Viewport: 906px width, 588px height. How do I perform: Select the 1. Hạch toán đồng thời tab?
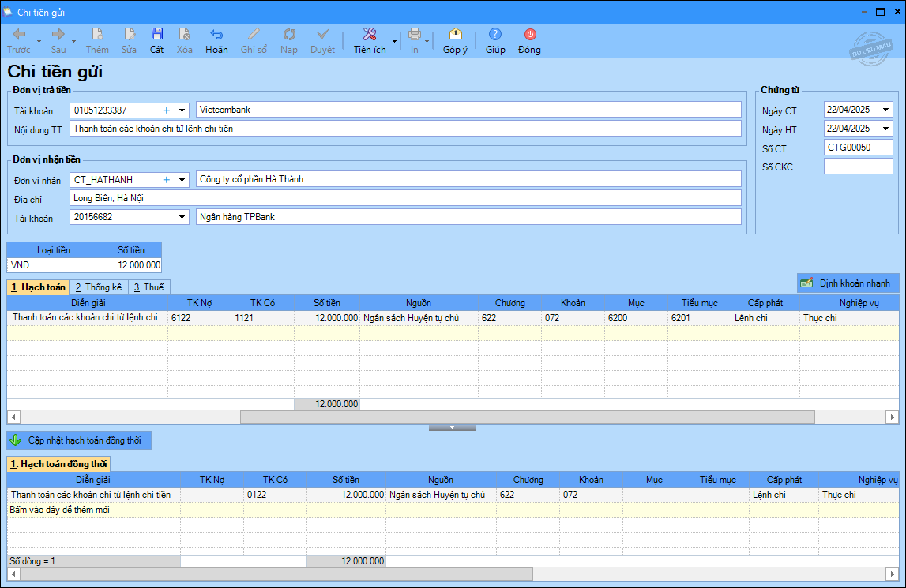(58, 464)
